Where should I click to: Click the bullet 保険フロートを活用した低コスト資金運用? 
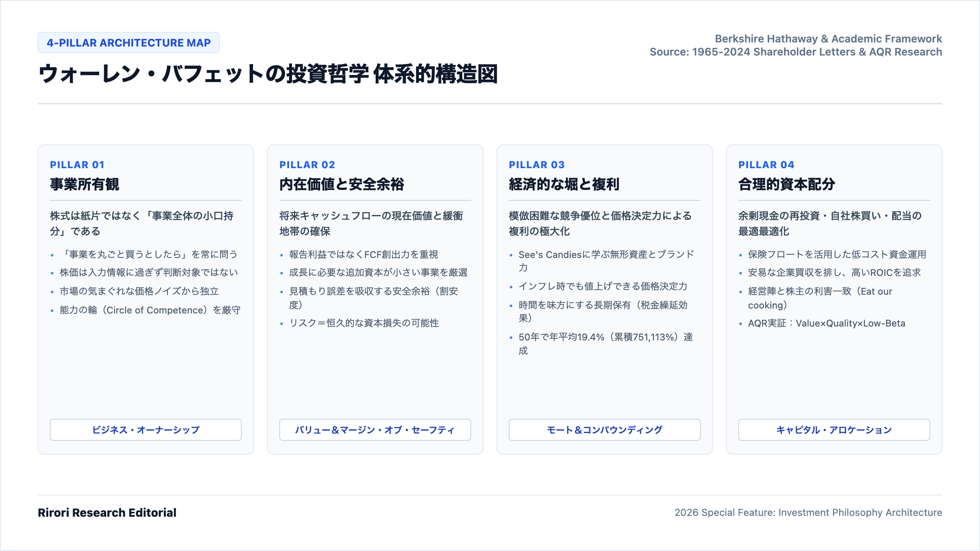coord(837,255)
